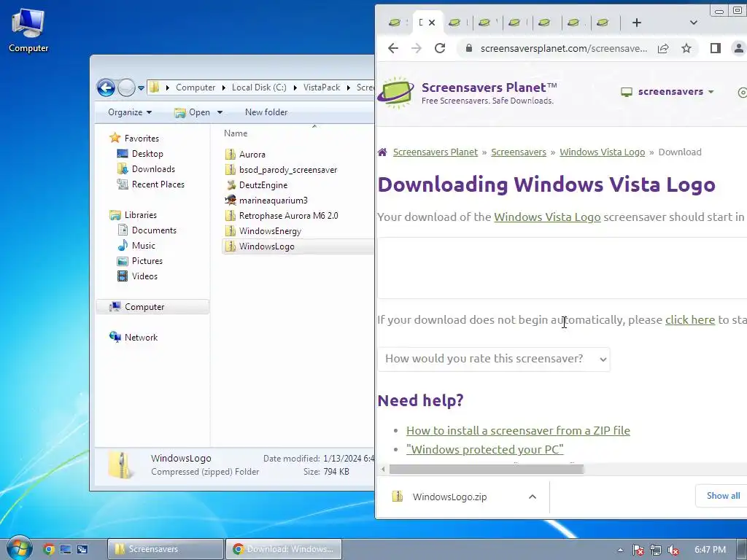Follow the Windows Vista Logo breadcrumb link
The image size is (747, 560).
602,152
